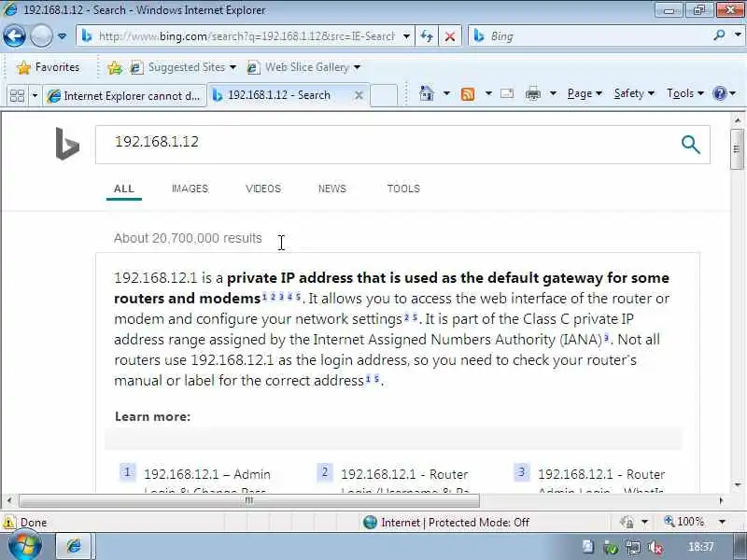Screen dimensions: 747x560
Task: Click the green tray icon next to network
Action: click(611, 548)
